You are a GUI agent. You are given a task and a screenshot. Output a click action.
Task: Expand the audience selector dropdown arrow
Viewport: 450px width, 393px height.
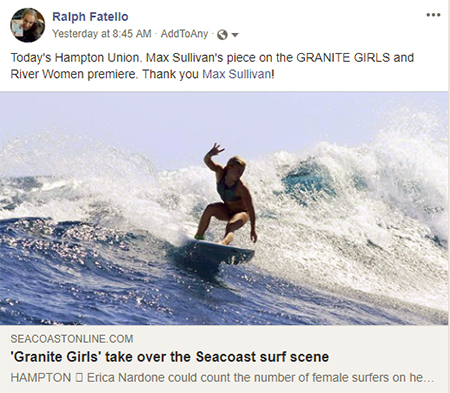235,35
